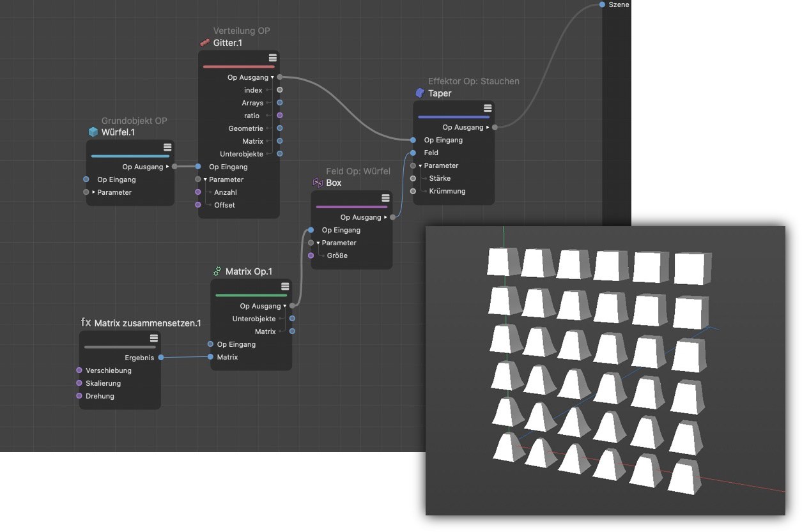
Task: Open the Box node menu icon
Action: click(x=385, y=198)
